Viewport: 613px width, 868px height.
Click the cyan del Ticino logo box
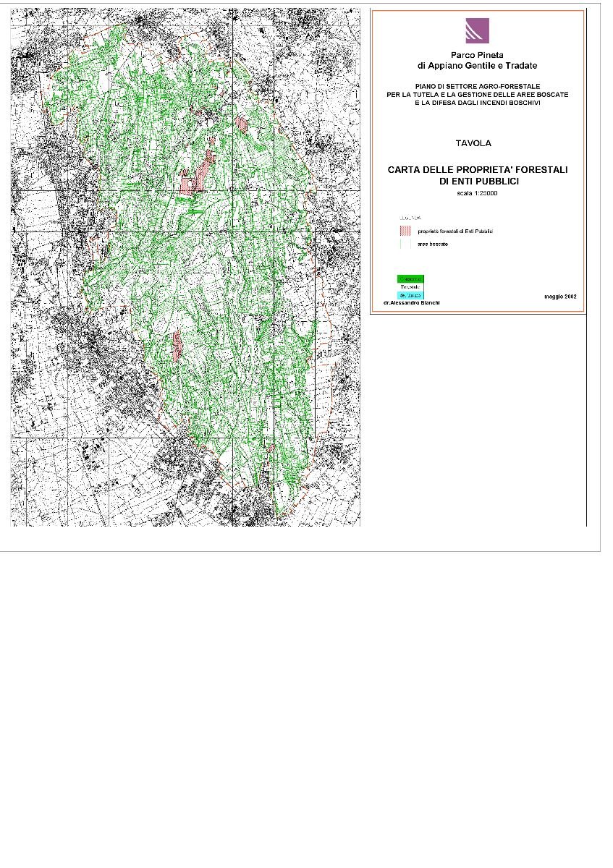410,295
